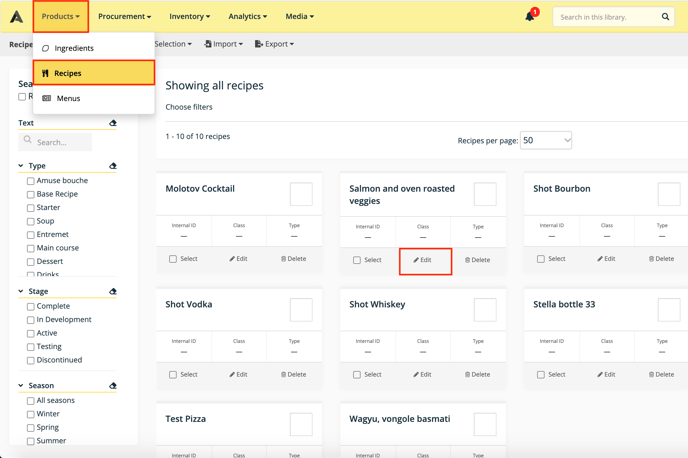
Task: Choose Ingredients from Products menu
Action: (x=93, y=48)
